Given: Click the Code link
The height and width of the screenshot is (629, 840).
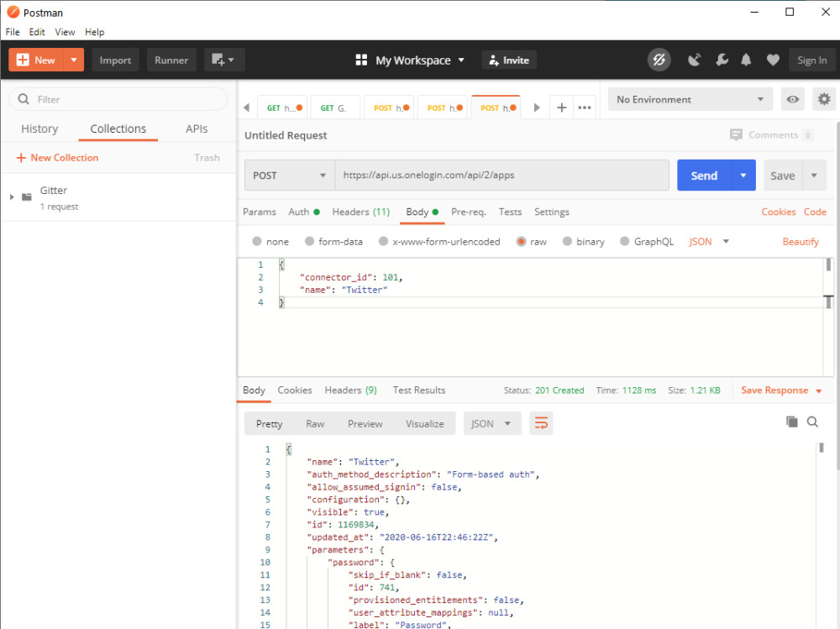Looking at the screenshot, I should click(815, 212).
